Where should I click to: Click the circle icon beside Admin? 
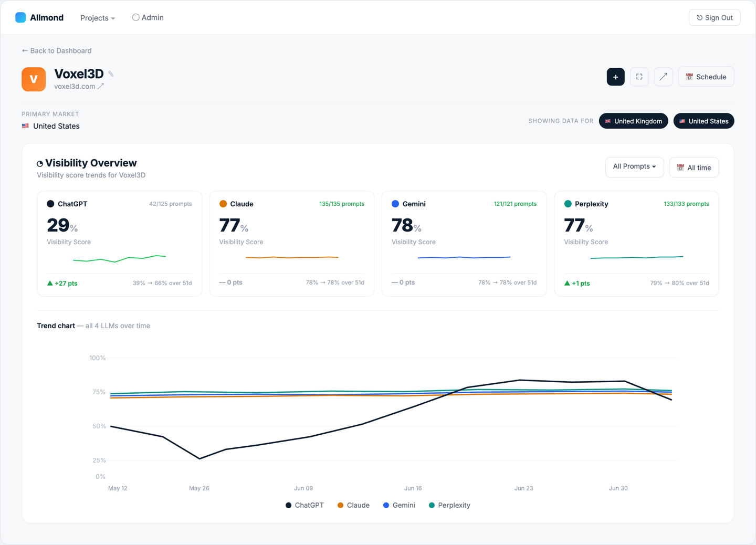[x=135, y=17]
